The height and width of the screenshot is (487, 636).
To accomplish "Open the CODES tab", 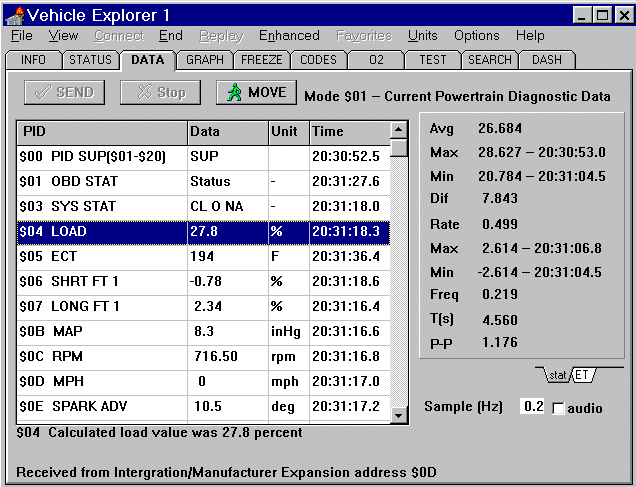I will click(318, 60).
